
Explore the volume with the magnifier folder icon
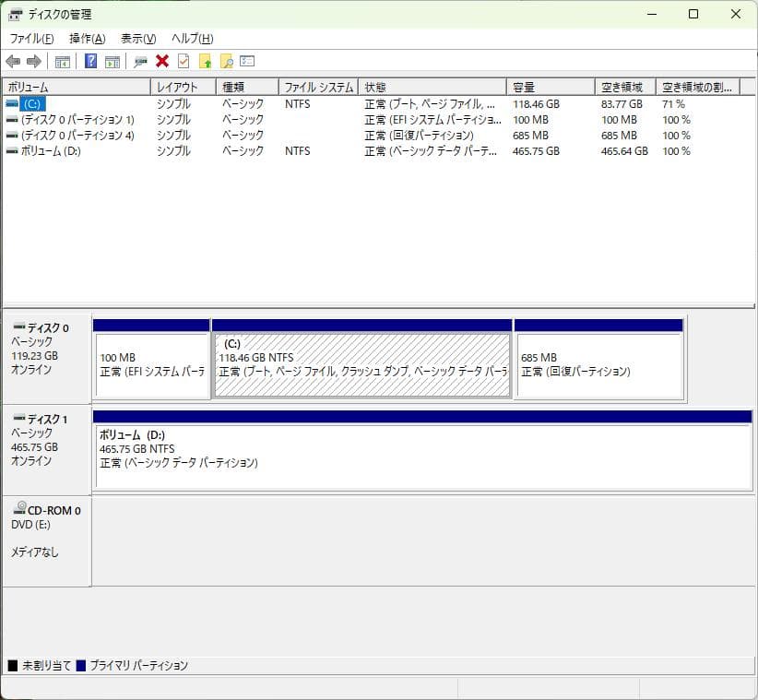click(x=228, y=62)
